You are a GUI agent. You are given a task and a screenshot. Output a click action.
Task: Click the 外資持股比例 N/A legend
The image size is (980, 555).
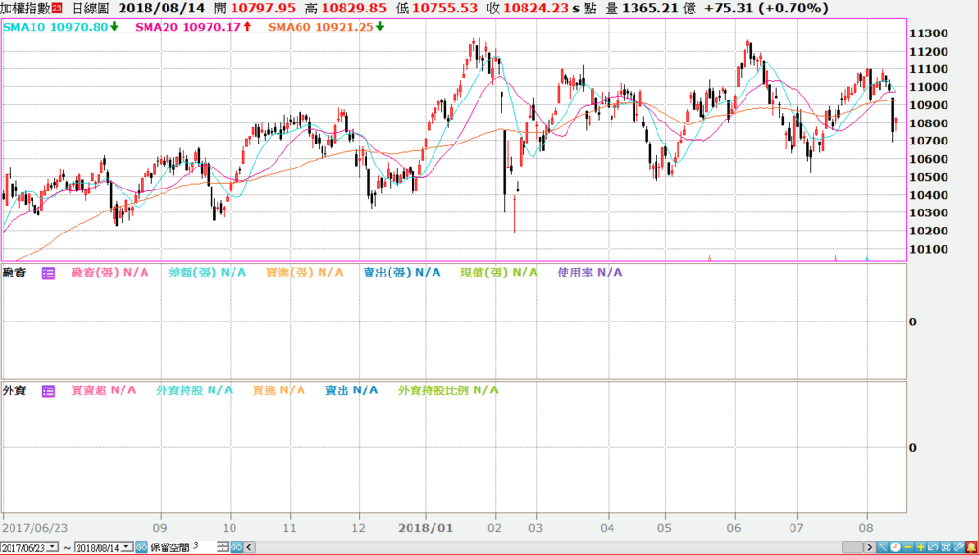tap(448, 390)
